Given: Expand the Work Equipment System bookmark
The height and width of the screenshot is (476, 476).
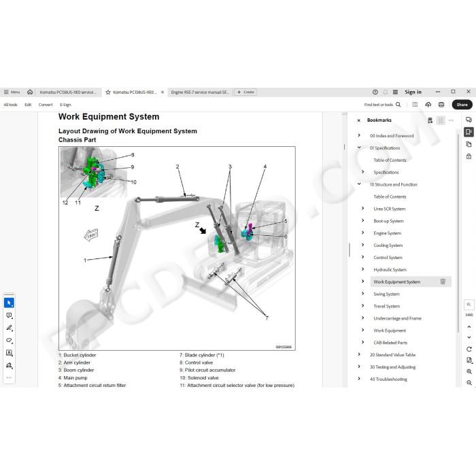Looking at the screenshot, I should pyautogui.click(x=362, y=281).
